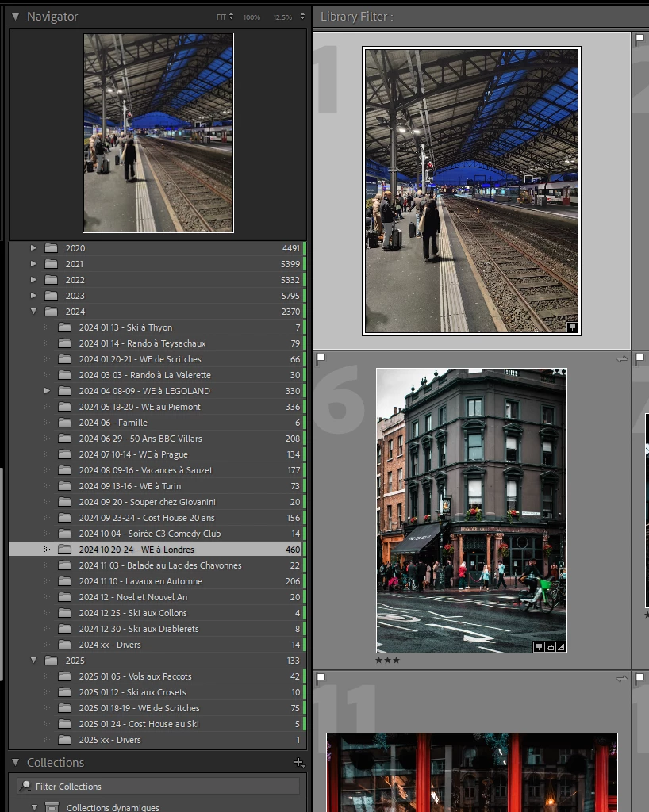Viewport: 649px width, 812px height.
Task: Select the '2024 07 10-14 - WE à Prague' folder
Action: pos(132,454)
